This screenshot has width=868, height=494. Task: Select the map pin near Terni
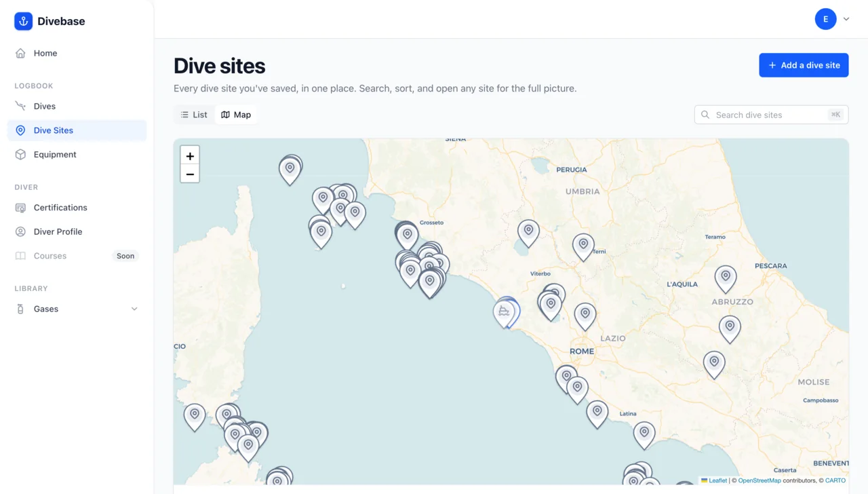[x=583, y=246]
